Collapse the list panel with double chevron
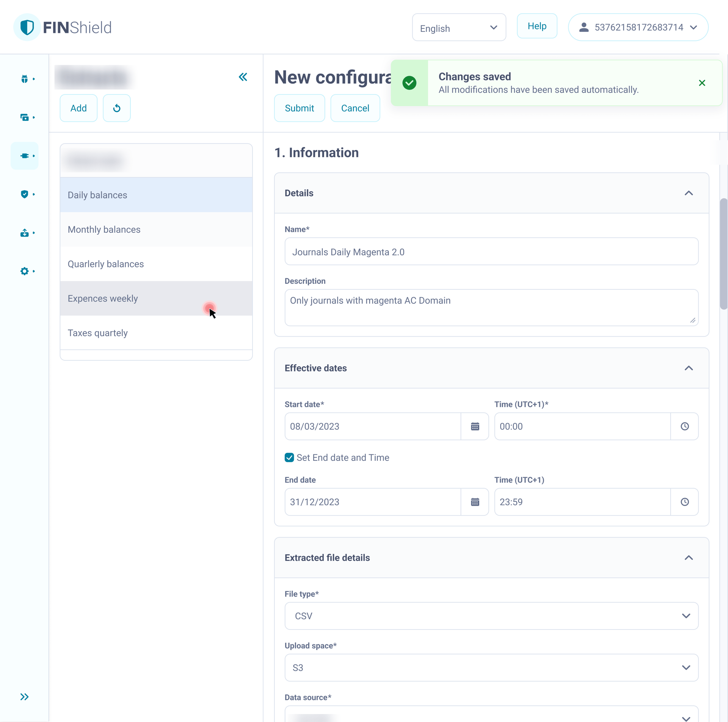Image resolution: width=728 pixels, height=722 pixels. coord(243,77)
